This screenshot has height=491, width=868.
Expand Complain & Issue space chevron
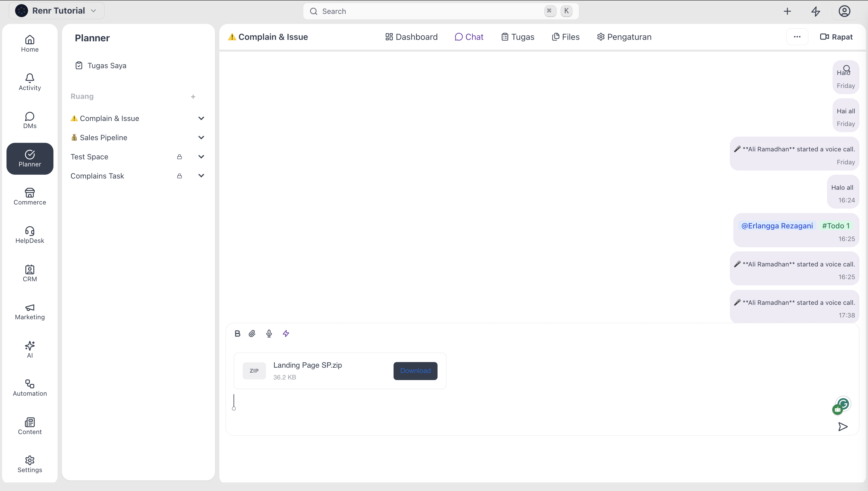[x=201, y=118]
